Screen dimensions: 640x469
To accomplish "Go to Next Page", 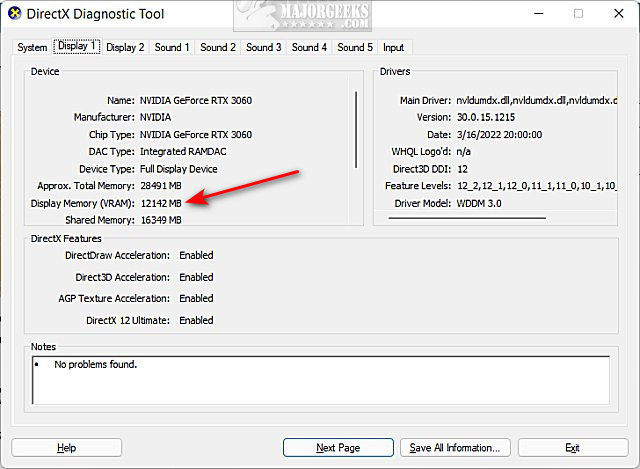I will 338,448.
